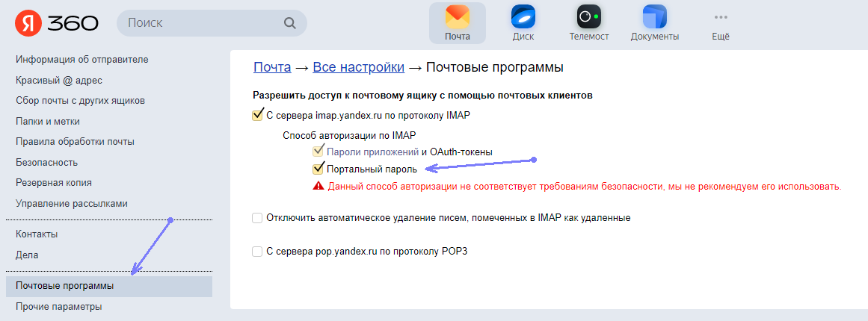The image size is (868, 321).
Task: Open Резервная копия settings section
Action: click(x=54, y=183)
